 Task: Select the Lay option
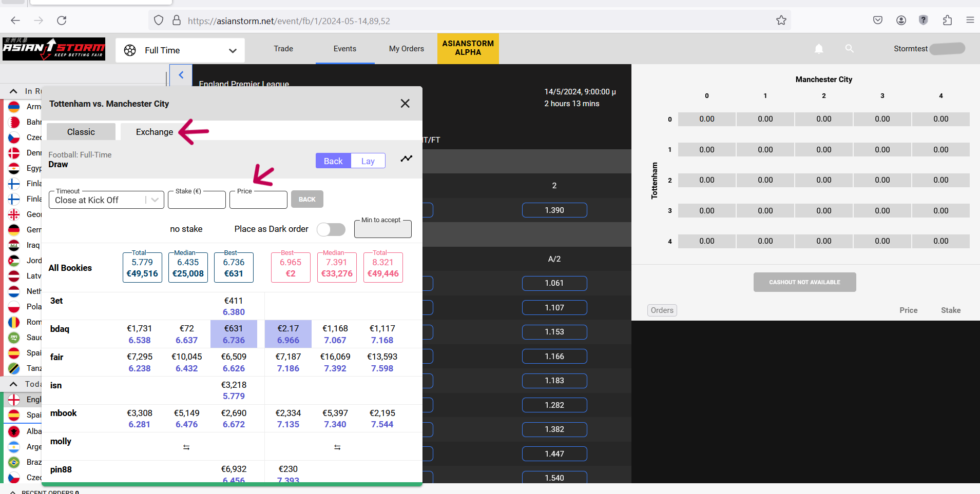tap(368, 161)
